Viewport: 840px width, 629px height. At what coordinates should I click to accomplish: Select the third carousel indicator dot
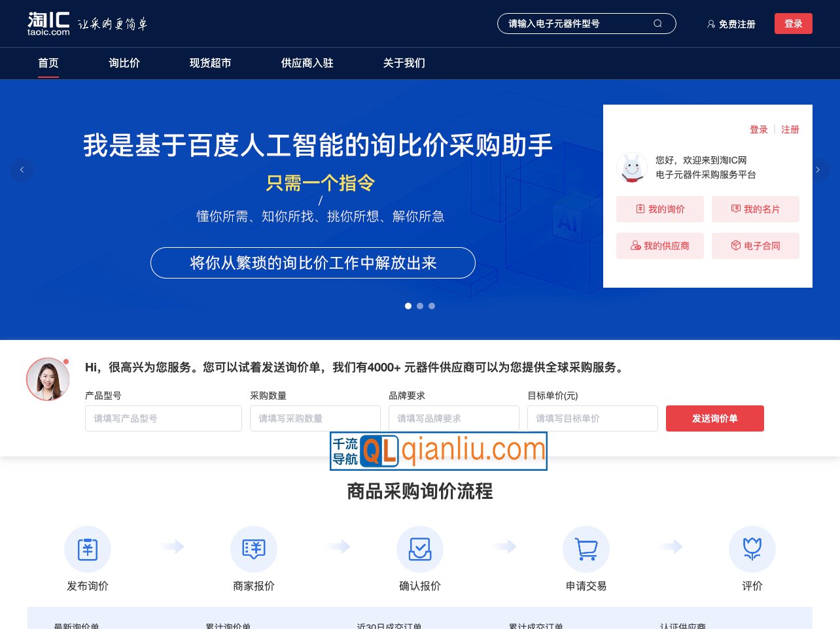coord(432,306)
